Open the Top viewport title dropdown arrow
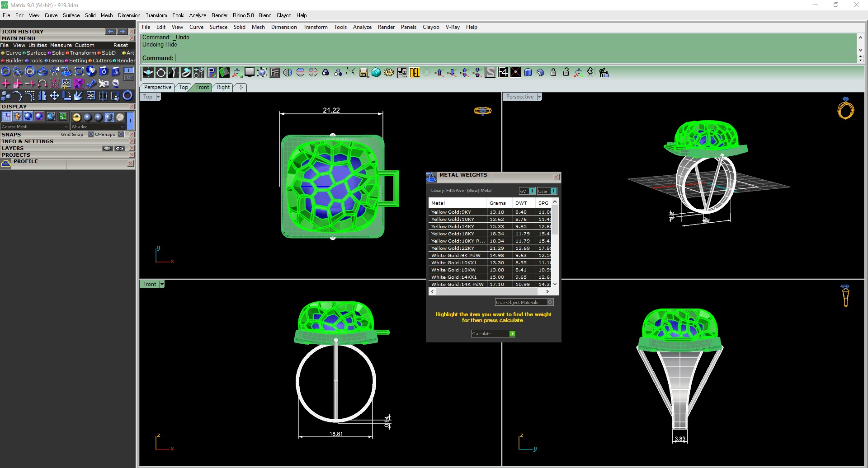 pos(158,97)
